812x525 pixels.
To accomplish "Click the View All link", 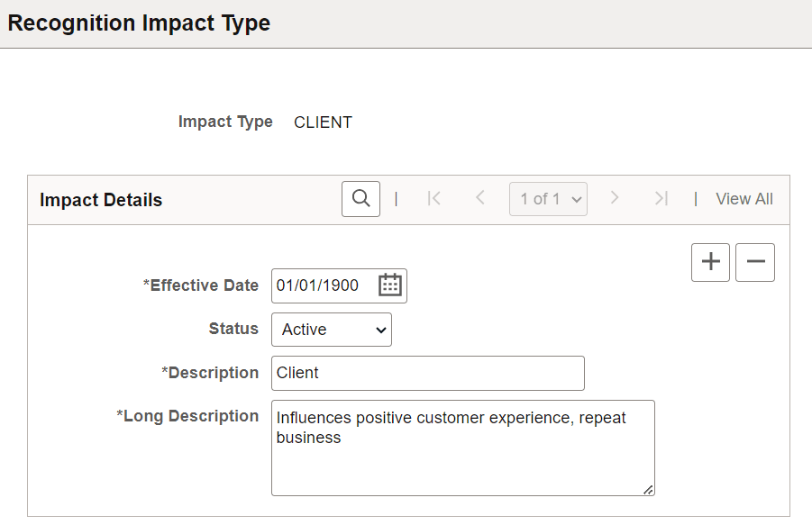I will point(744,198).
